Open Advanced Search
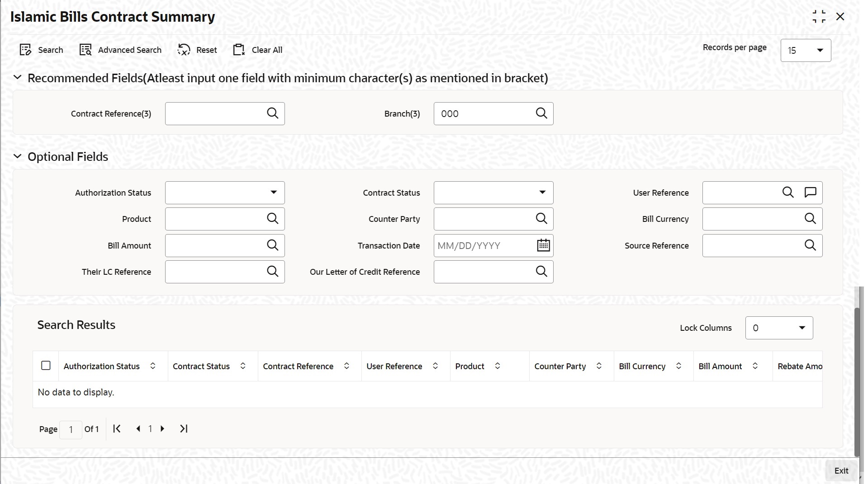This screenshot has width=868, height=484. (x=120, y=50)
